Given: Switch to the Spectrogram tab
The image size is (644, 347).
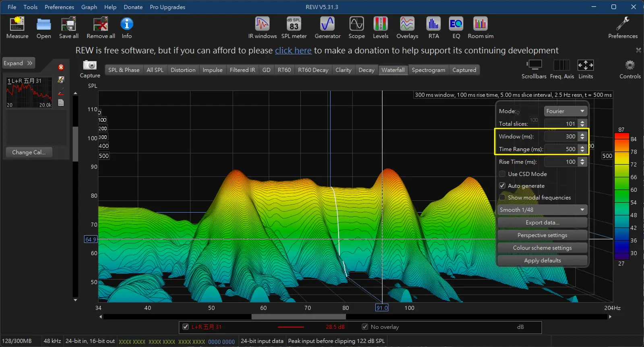Looking at the screenshot, I should pos(428,70).
